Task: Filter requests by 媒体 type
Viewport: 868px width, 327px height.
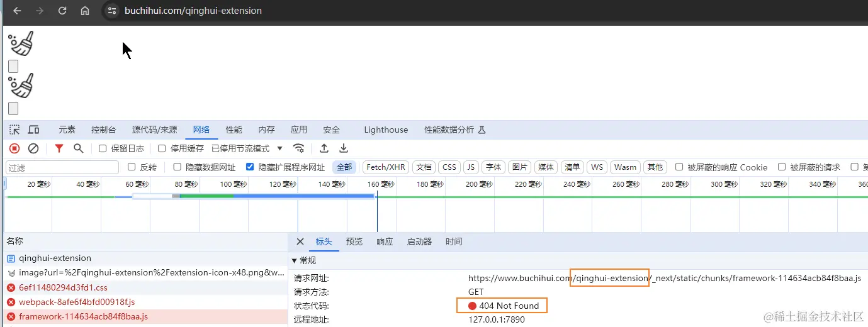Action: 546,167
